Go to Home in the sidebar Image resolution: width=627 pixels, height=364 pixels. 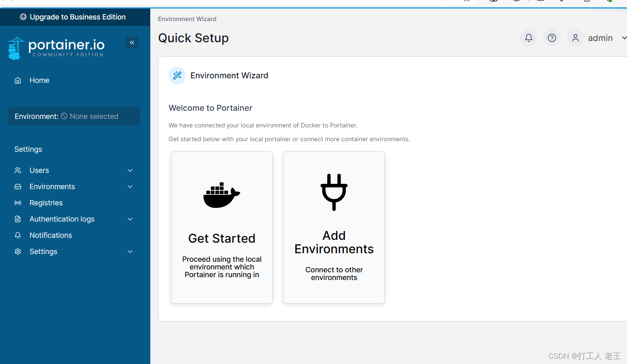coord(39,80)
